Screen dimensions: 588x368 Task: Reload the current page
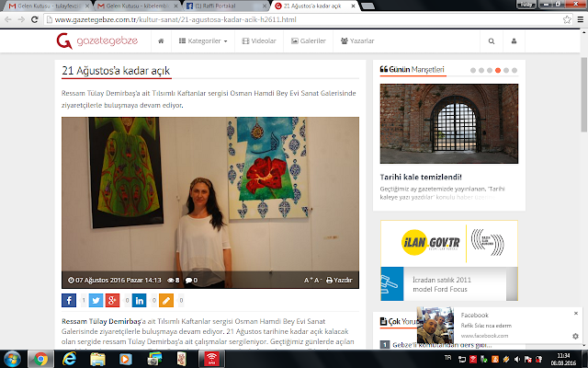tap(35, 19)
